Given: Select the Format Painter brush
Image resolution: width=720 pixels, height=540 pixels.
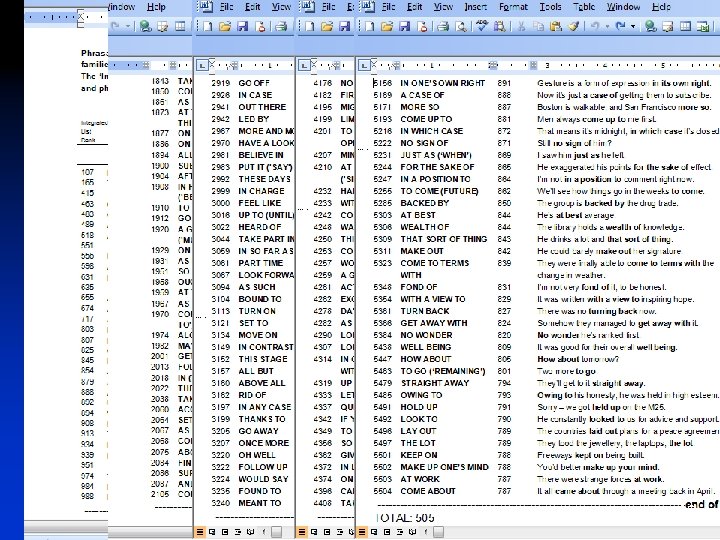Looking at the screenshot, I should pos(574,27).
